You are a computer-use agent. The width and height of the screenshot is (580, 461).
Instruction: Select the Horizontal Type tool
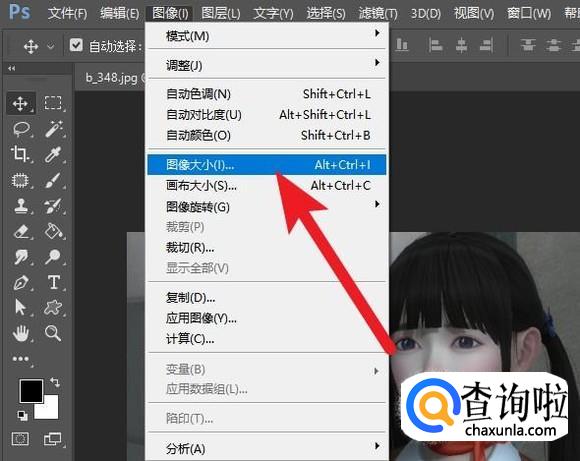click(54, 282)
